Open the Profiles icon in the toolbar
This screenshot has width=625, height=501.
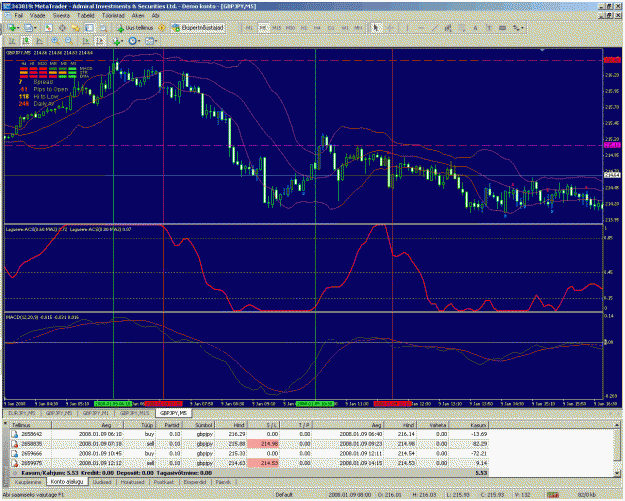pos(28,28)
